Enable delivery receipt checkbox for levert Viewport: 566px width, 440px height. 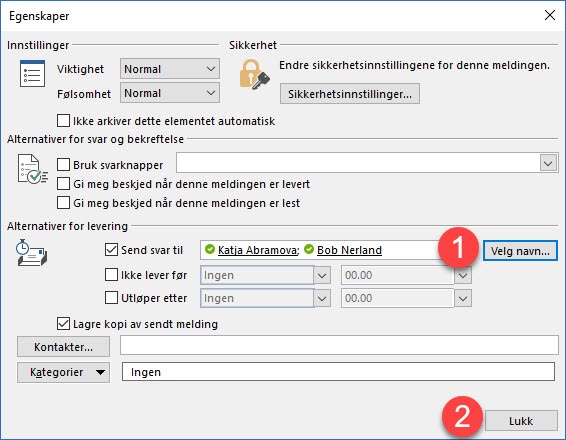(x=63, y=184)
